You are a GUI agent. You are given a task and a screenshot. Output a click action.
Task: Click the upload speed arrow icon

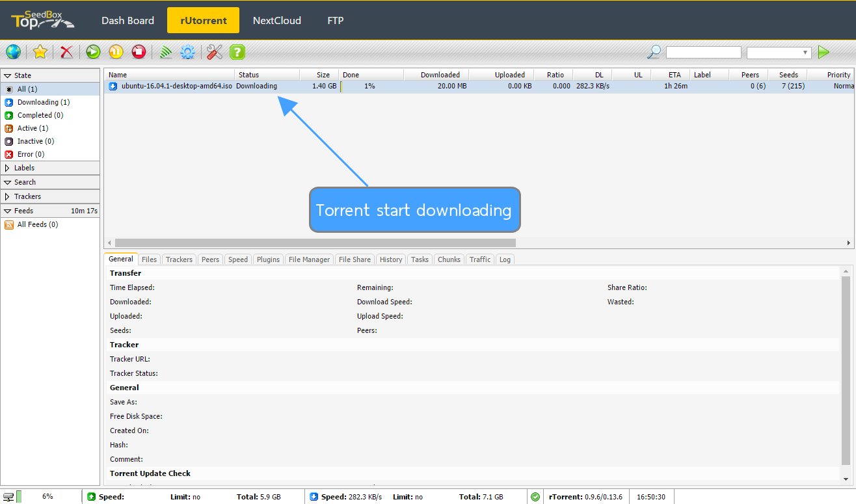(92, 497)
